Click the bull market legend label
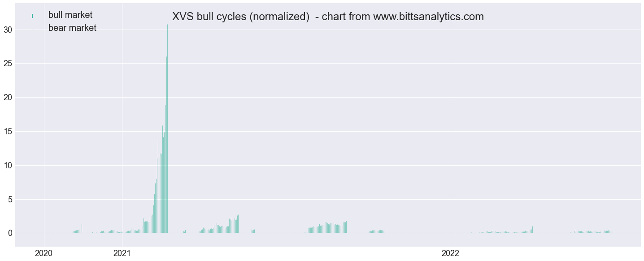The image size is (644, 261). click(70, 15)
